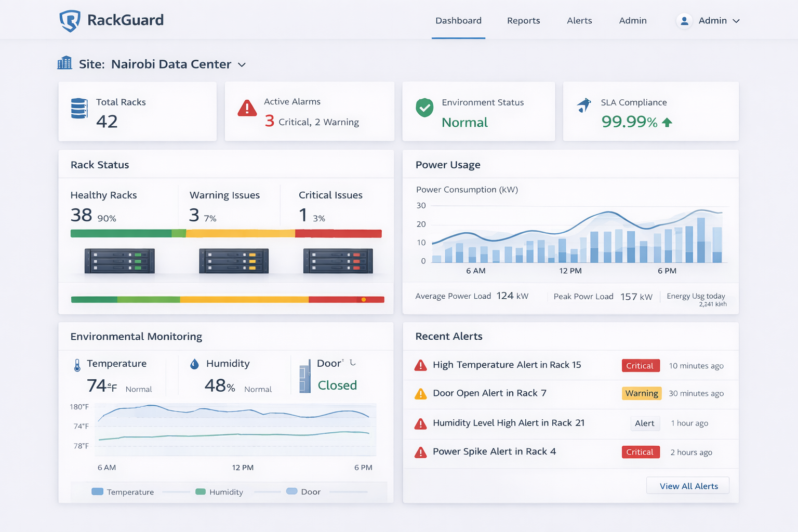This screenshot has height=532, width=798.
Task: Open the Dashboard tab
Action: (458, 21)
